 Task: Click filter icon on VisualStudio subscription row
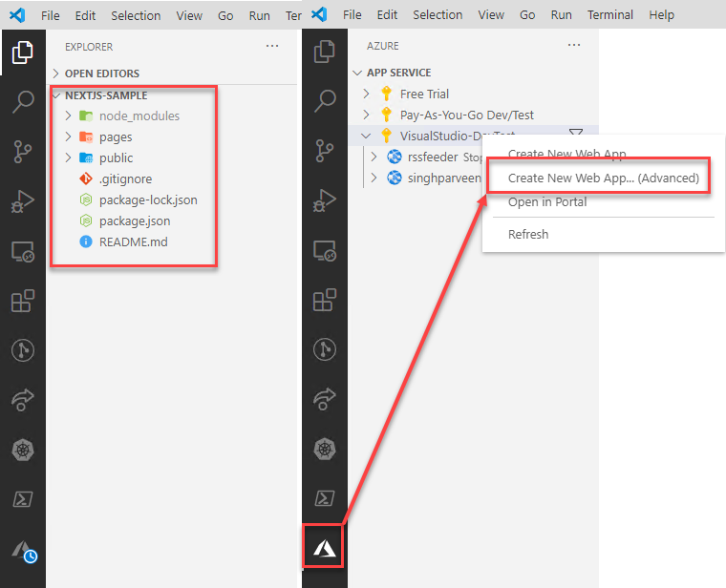tap(575, 133)
